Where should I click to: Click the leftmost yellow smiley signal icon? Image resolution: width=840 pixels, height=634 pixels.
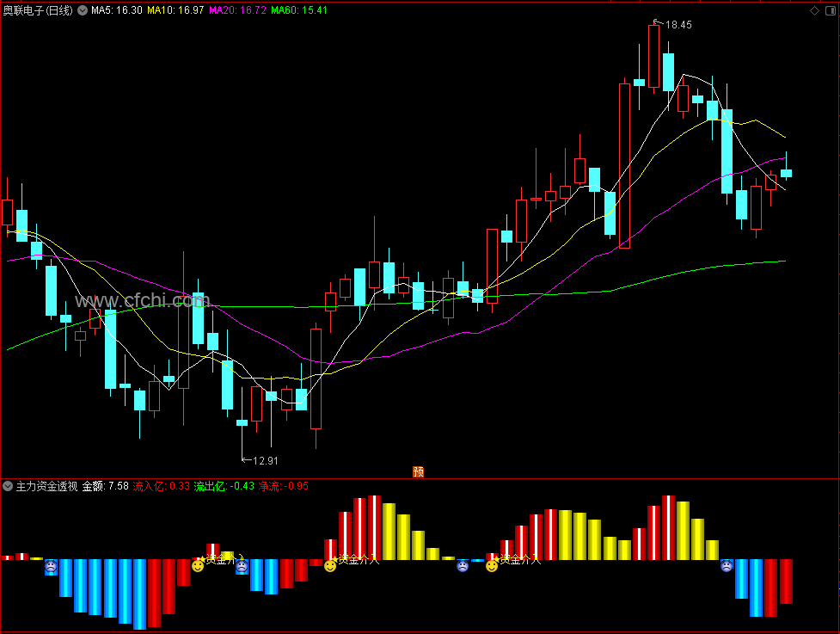198,566
